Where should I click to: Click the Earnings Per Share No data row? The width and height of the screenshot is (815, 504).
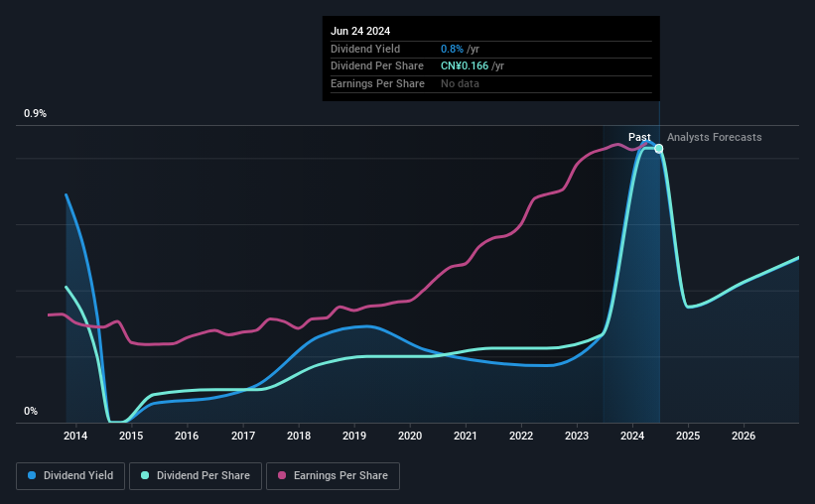tap(491, 83)
